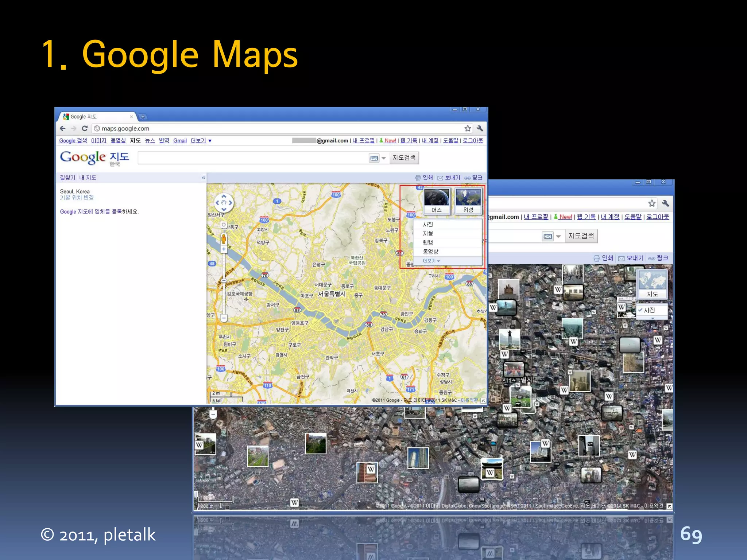Click the my-location circle button on map
The image size is (747, 560).
pos(224,225)
